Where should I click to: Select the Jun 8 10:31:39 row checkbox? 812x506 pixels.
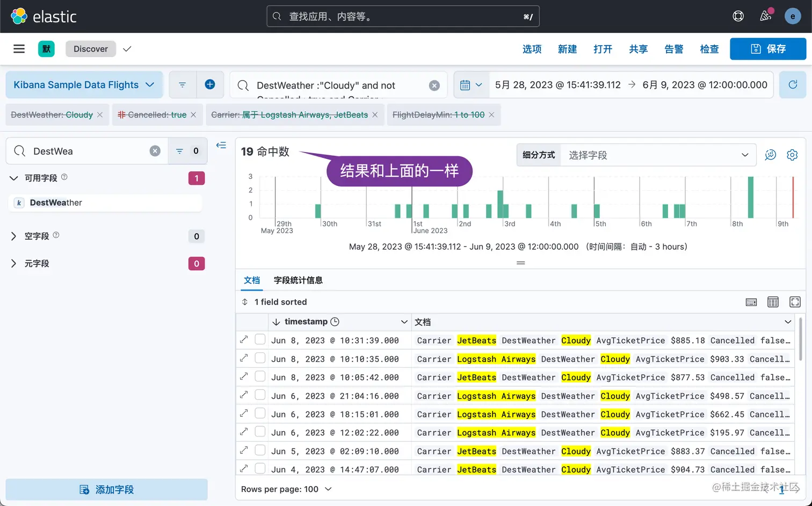pos(260,339)
